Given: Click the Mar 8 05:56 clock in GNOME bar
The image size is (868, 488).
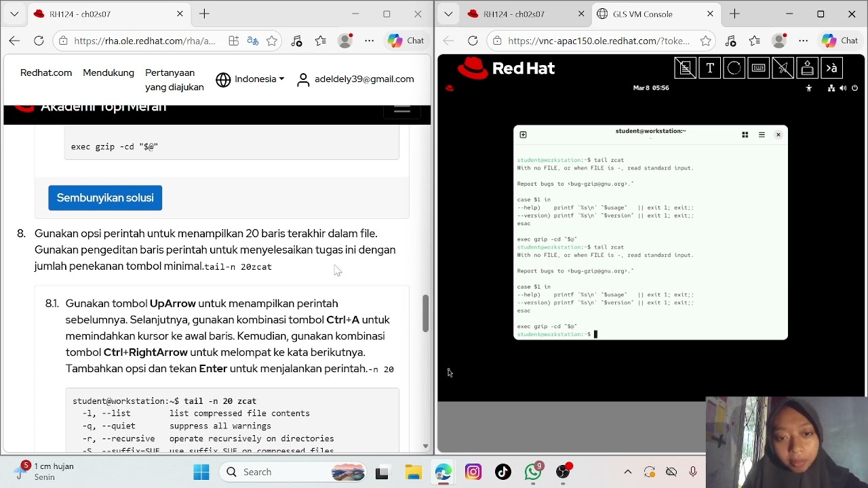Looking at the screenshot, I should click(x=651, y=88).
